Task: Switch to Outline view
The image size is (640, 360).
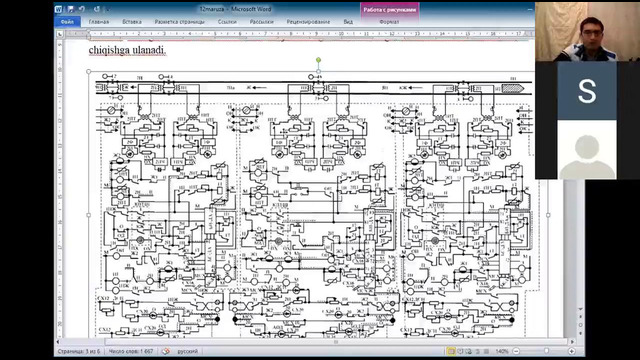Action: [x=478, y=351]
